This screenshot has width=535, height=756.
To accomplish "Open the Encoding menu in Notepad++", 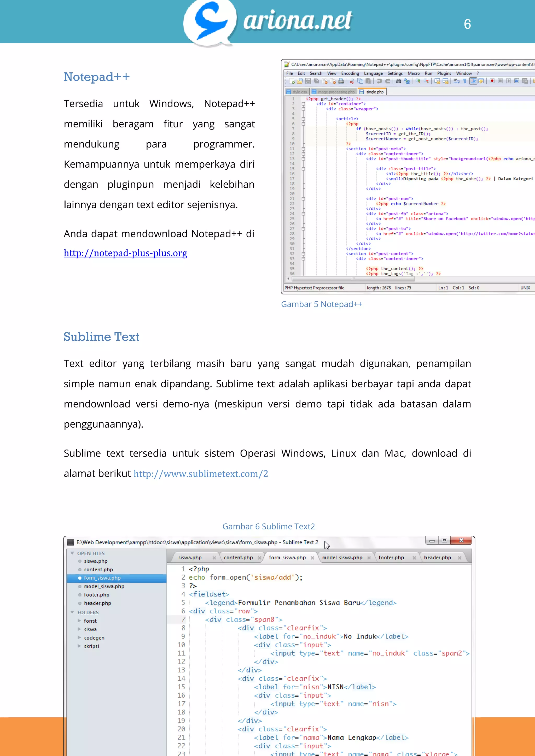I will point(350,73).
